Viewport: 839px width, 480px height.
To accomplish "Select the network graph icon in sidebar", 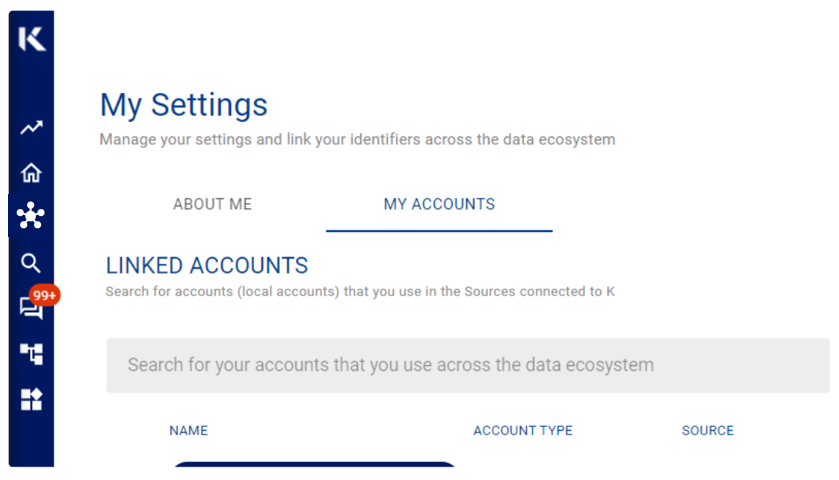I will point(30,216).
